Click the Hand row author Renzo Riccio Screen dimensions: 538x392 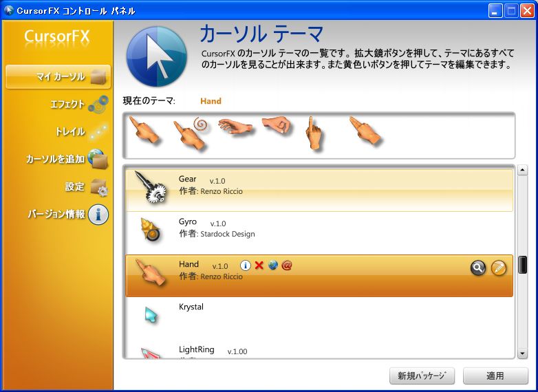click(222, 276)
